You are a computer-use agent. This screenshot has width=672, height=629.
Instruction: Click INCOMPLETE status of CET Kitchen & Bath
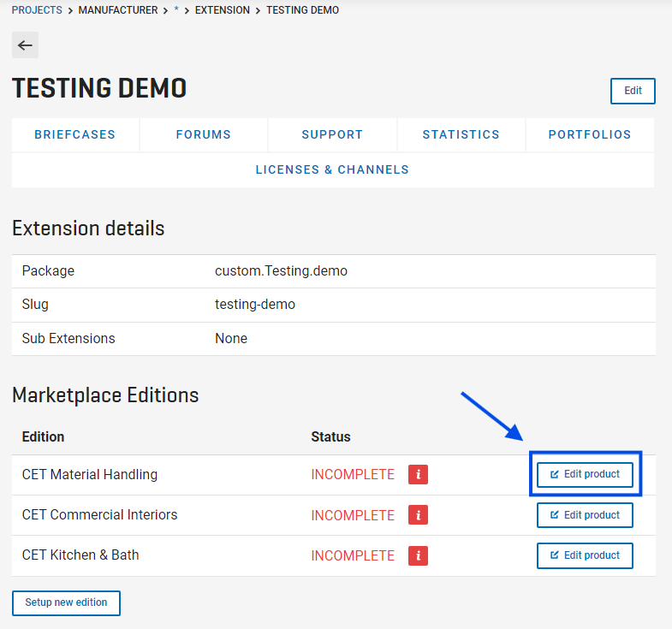click(x=353, y=555)
